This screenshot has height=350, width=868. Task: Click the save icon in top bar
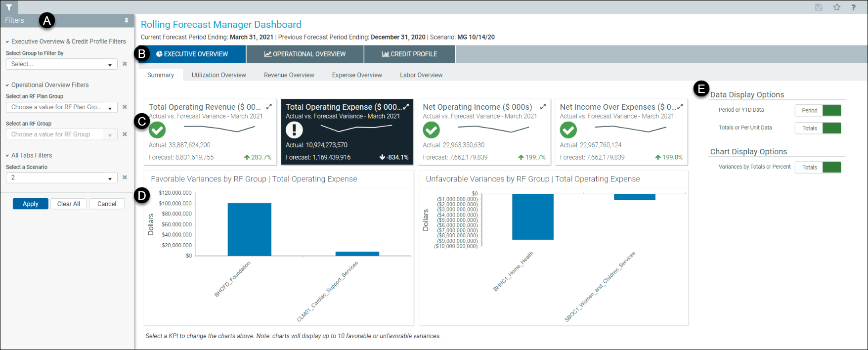[819, 7]
